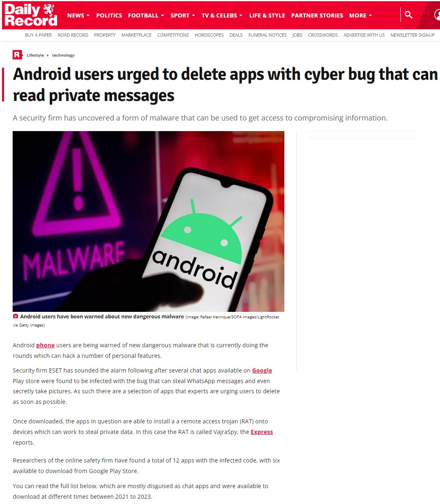Go to the Politics section
Image resolution: width=440 pixels, height=504 pixels.
(x=109, y=15)
